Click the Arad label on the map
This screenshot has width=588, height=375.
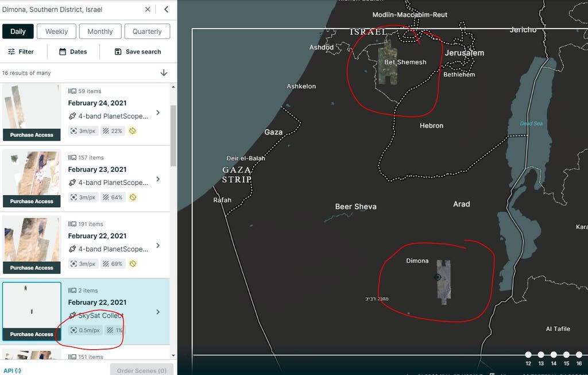tap(461, 204)
